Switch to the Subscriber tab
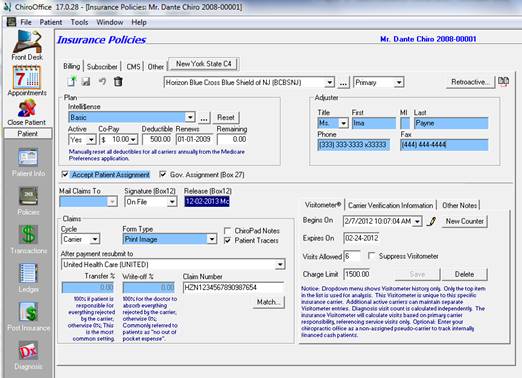 tap(102, 67)
